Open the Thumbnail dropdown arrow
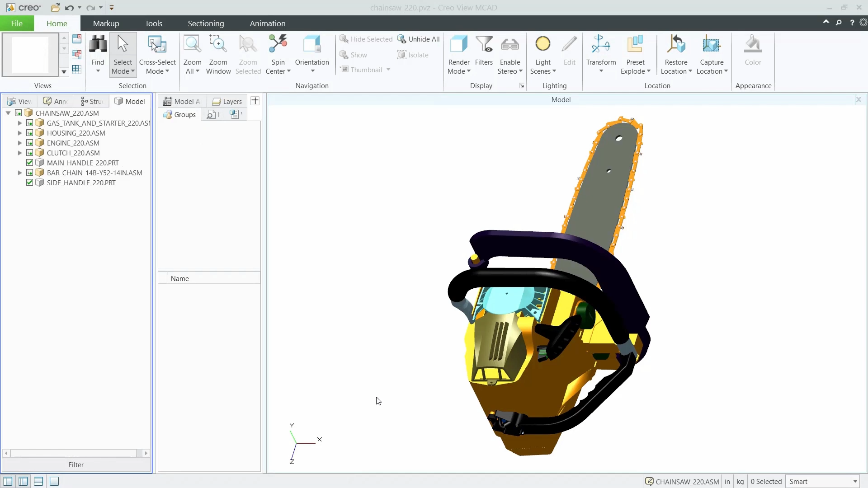Image resolution: width=868 pixels, height=488 pixels. click(x=388, y=70)
